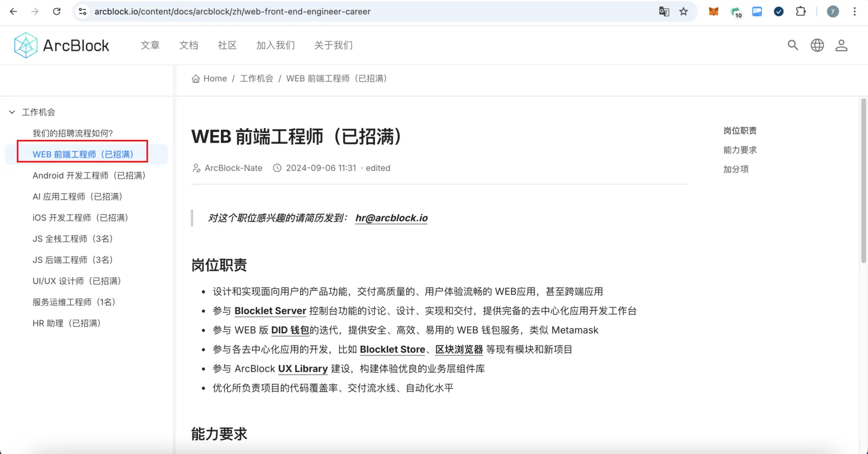Open the Chrome profile avatar
This screenshot has height=454, width=868.
833,11
